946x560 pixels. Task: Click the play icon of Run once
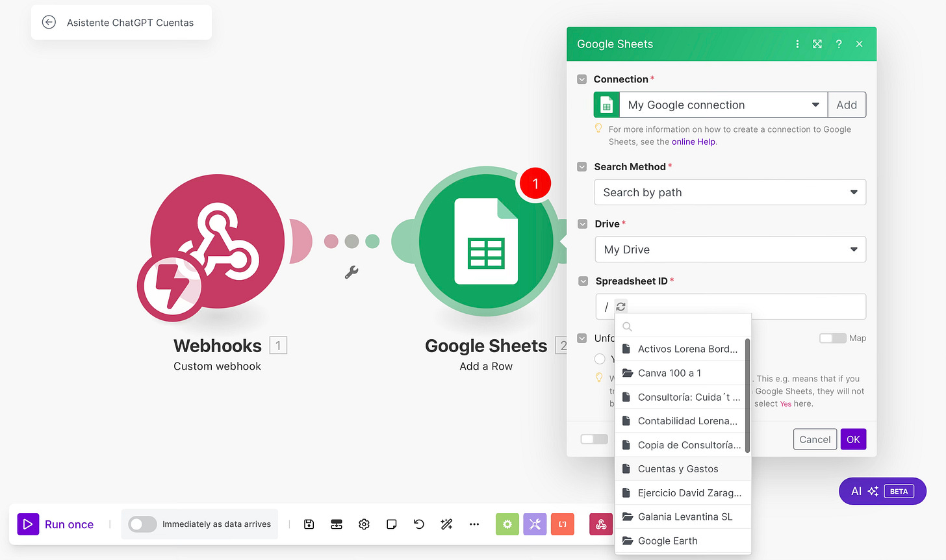click(x=28, y=524)
